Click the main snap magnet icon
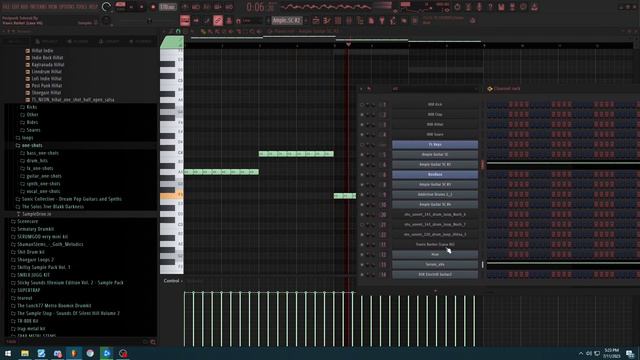Screen dimensions: 640x360 pyautogui.click(x=238, y=20)
